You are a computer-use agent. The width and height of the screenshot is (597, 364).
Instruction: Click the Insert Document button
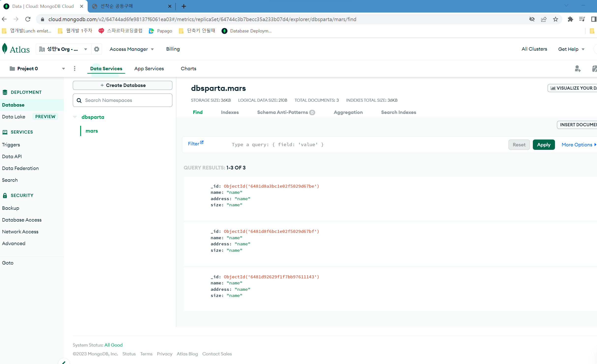(577, 125)
